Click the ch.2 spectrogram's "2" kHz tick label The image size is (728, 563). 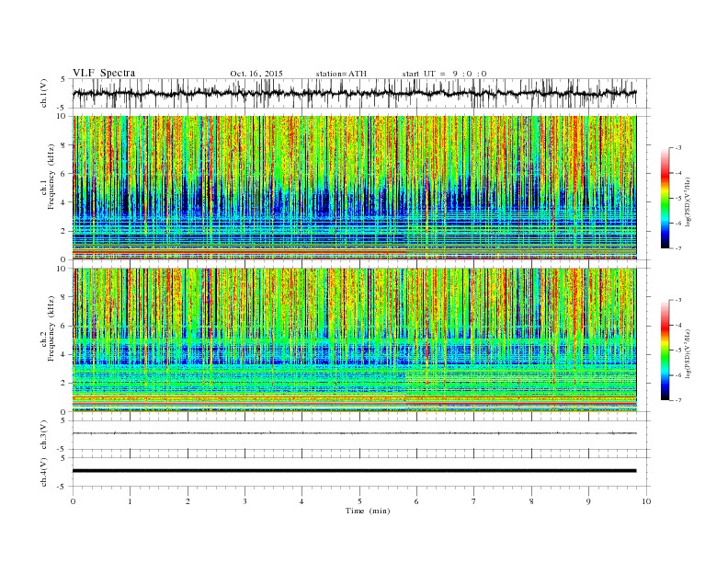coord(64,384)
